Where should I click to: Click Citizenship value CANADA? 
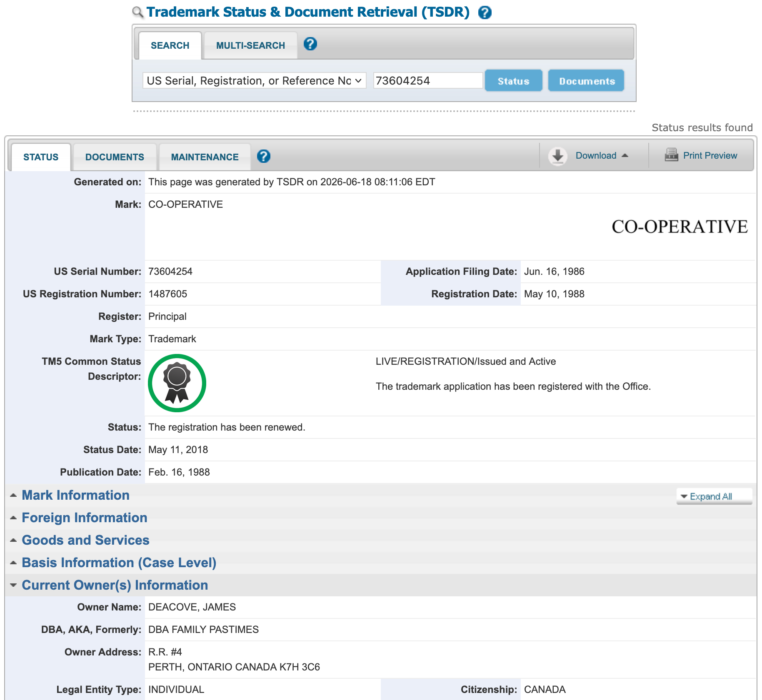pos(545,690)
